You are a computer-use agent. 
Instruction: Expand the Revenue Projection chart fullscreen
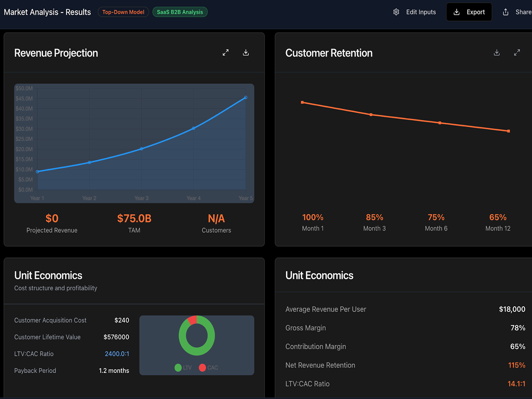point(226,53)
